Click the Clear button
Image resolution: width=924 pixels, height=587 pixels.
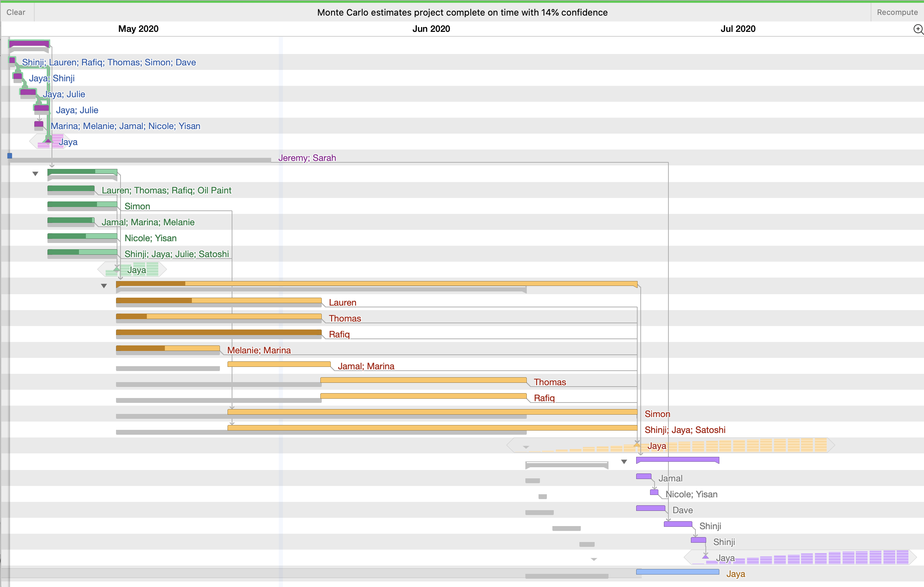16,12
